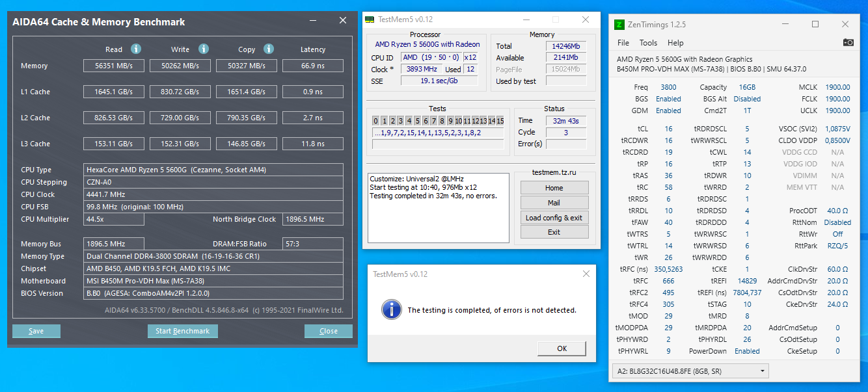Click the Memory Type DDR4-3800 field
868x392 pixels.
click(213, 256)
